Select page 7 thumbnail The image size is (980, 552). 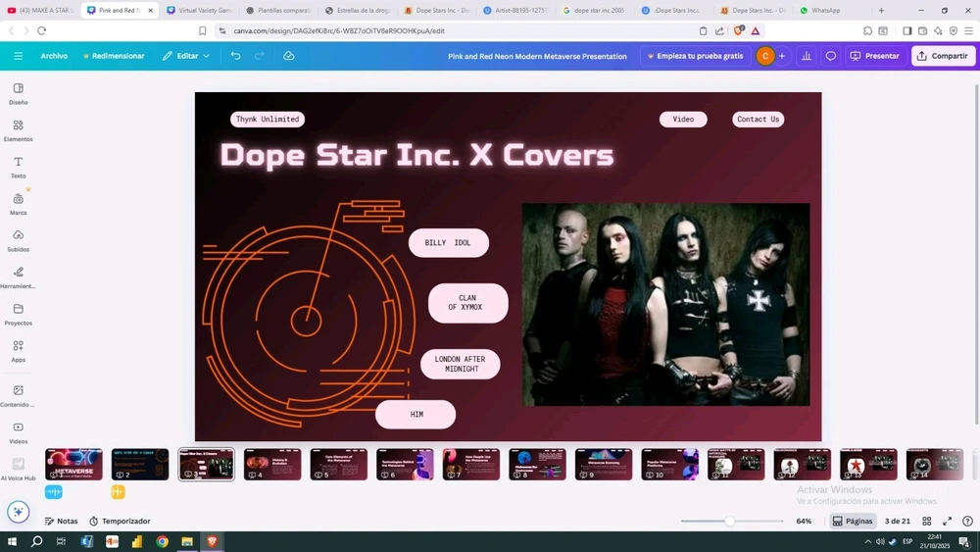[x=471, y=464]
